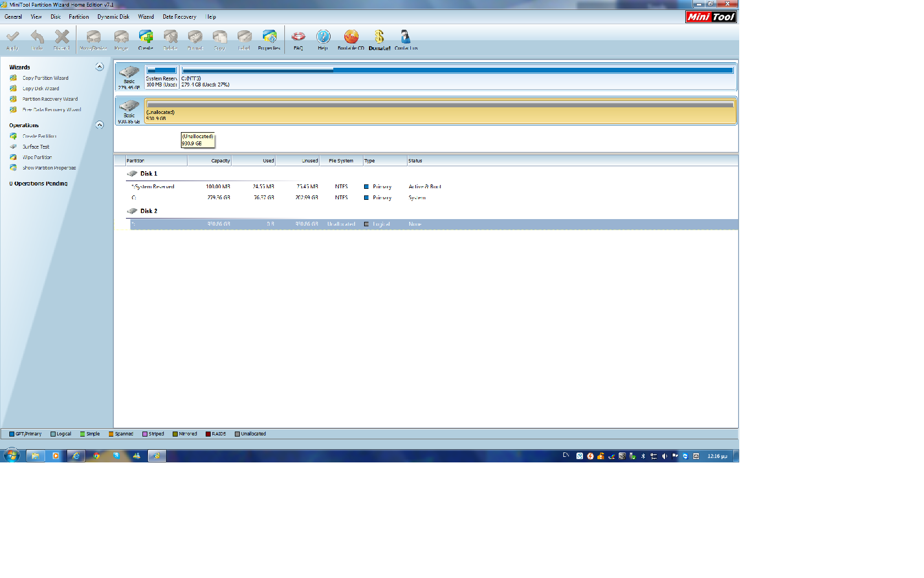Click the Create partition toolbar icon
924x578 pixels.
(146, 40)
